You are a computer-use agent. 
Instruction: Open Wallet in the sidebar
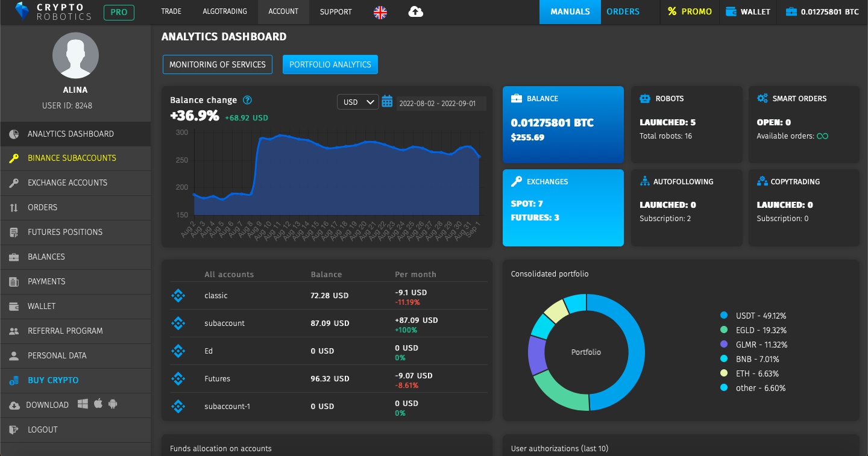click(75, 306)
